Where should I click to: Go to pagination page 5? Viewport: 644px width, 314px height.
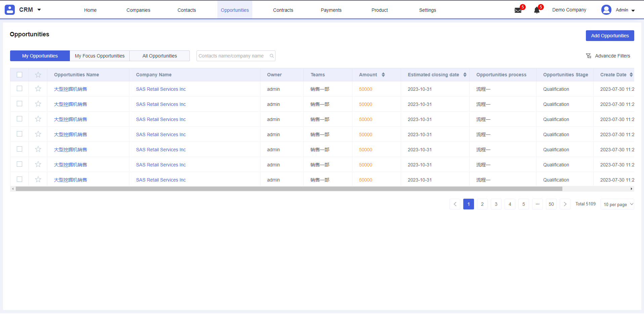point(524,204)
